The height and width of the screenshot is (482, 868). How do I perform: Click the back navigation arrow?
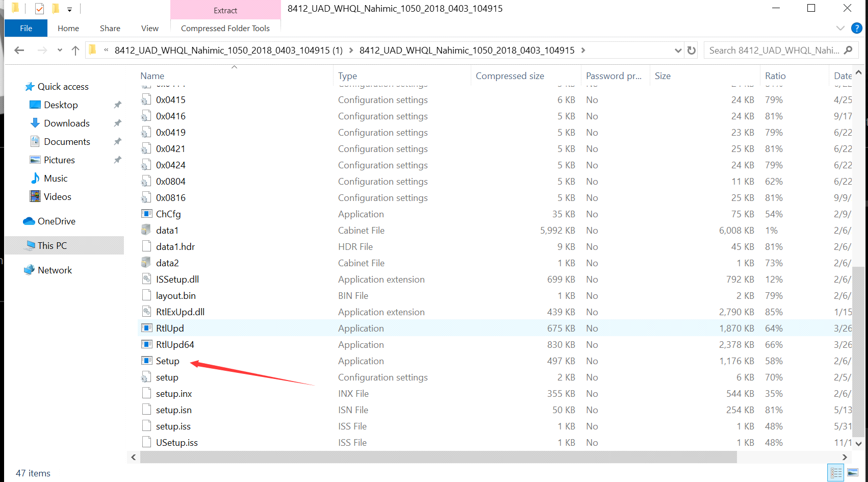(19, 50)
